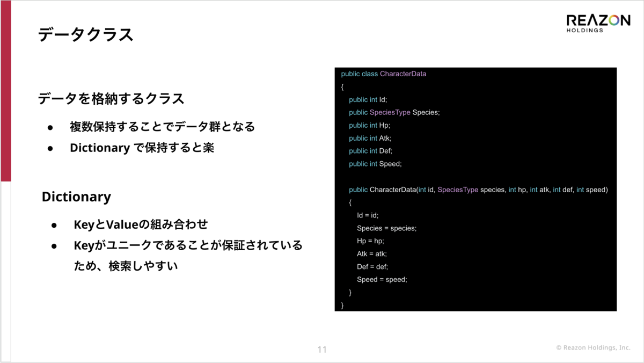Click the assignment Species = species;

point(386,228)
